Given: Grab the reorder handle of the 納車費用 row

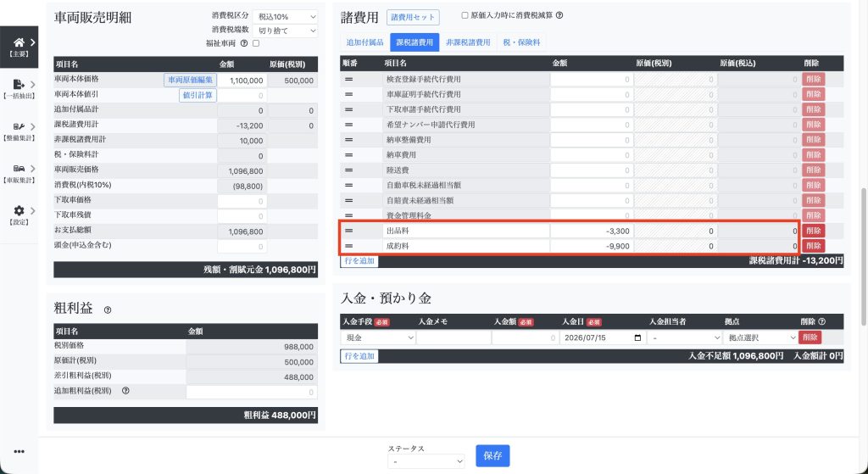Looking at the screenshot, I should (348, 155).
